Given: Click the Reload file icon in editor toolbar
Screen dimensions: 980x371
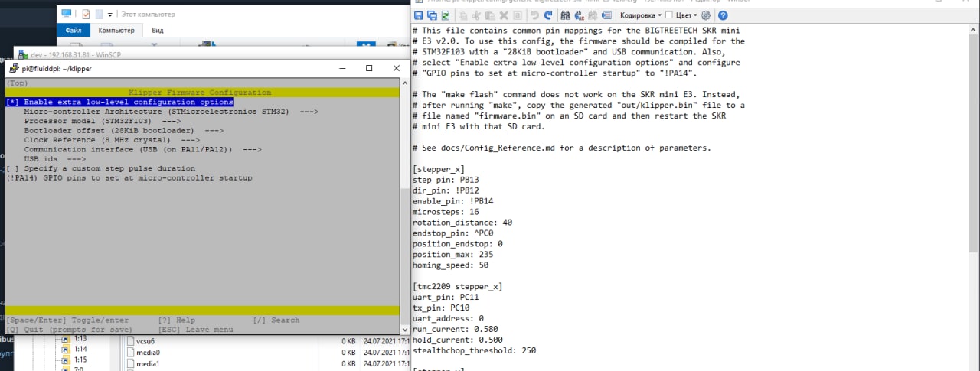Looking at the screenshot, I should tap(445, 15).
